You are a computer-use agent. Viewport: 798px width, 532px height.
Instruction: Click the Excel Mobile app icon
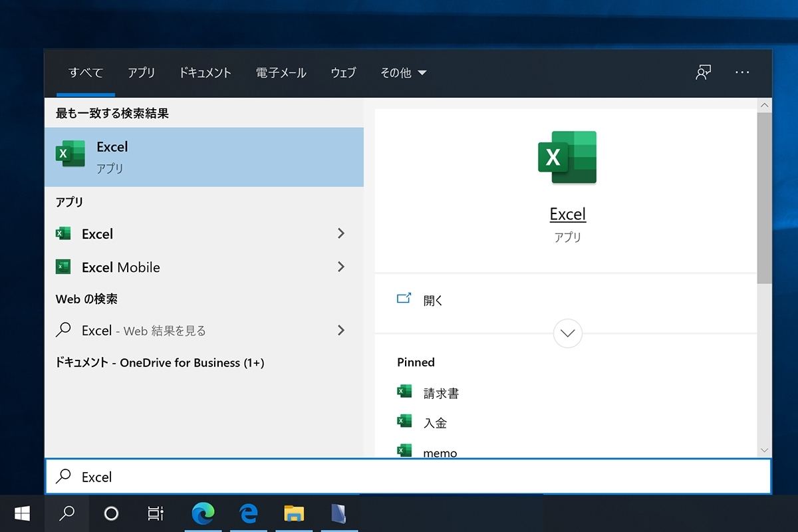pyautogui.click(x=63, y=267)
